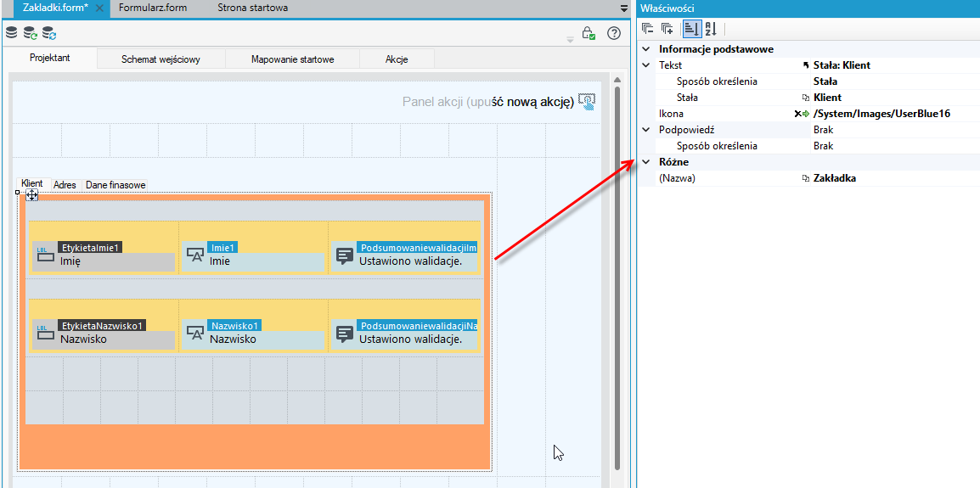This screenshot has height=488, width=980.
Task: Select the Adres tab in the form designer
Action: coord(65,185)
